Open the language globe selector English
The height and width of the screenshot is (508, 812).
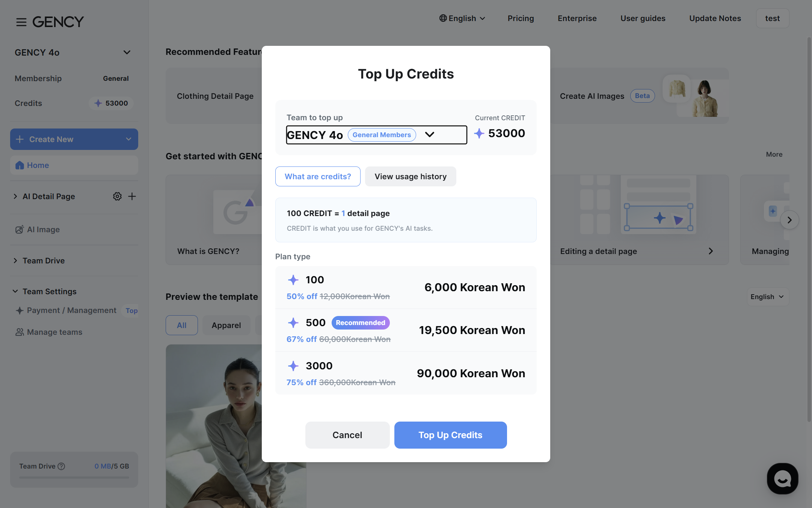(462, 18)
